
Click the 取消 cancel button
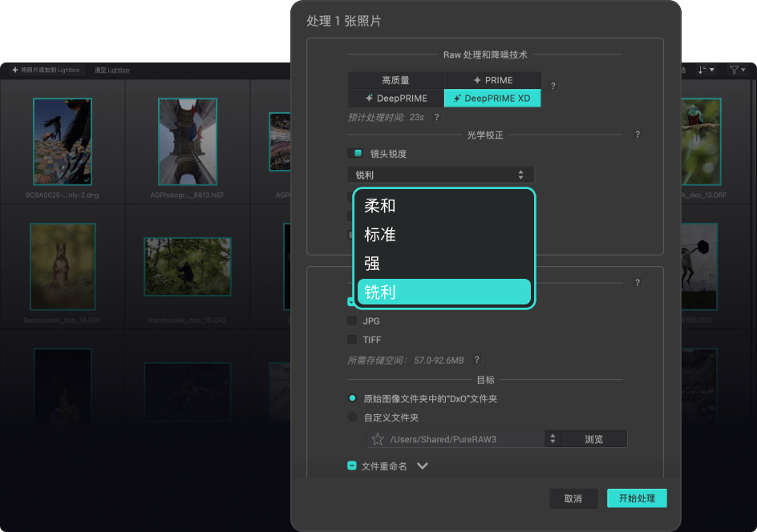(x=573, y=498)
